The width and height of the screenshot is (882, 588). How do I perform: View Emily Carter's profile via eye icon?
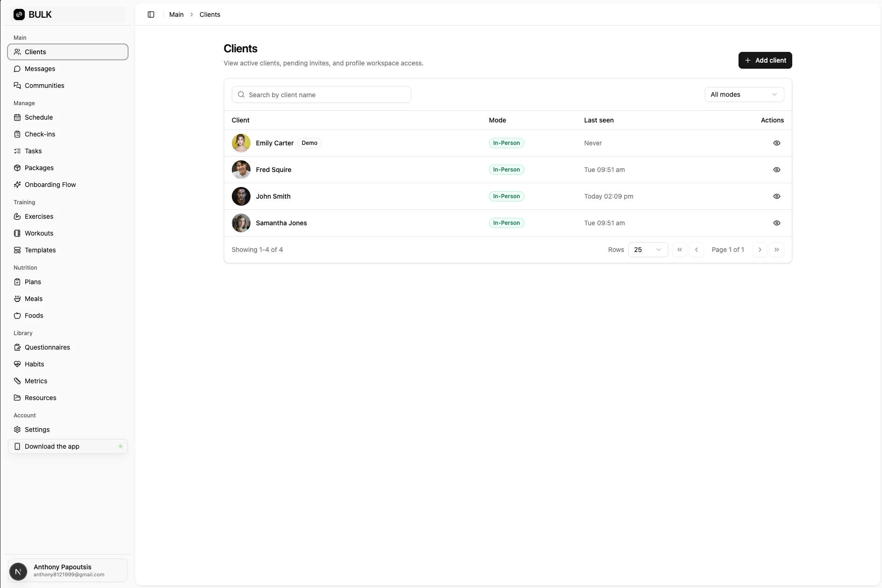777,143
